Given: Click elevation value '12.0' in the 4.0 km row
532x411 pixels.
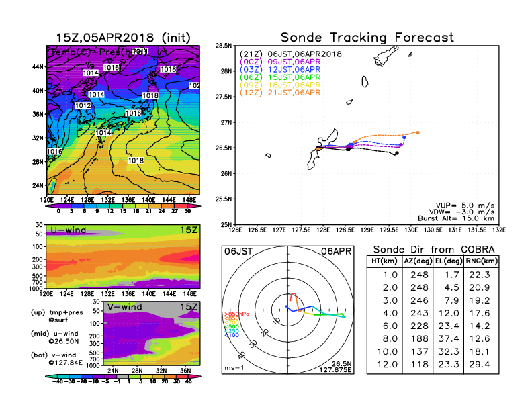Looking at the screenshot, I should pos(449,314).
